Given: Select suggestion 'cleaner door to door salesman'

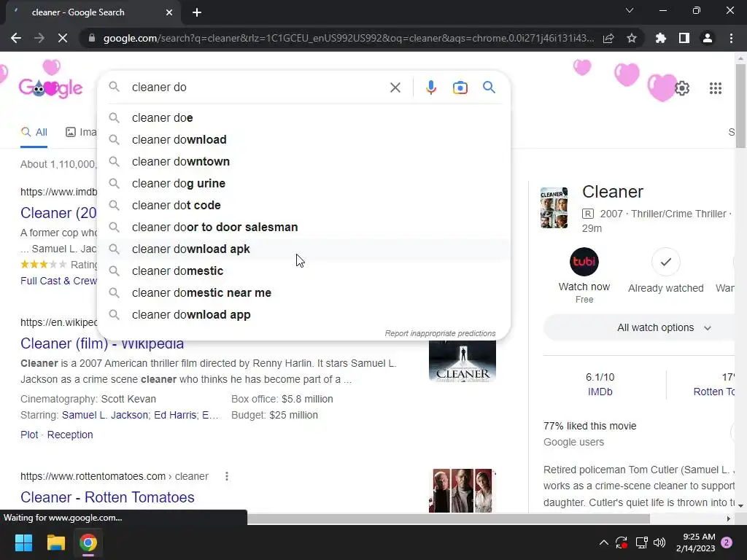Looking at the screenshot, I should [x=304, y=227].
